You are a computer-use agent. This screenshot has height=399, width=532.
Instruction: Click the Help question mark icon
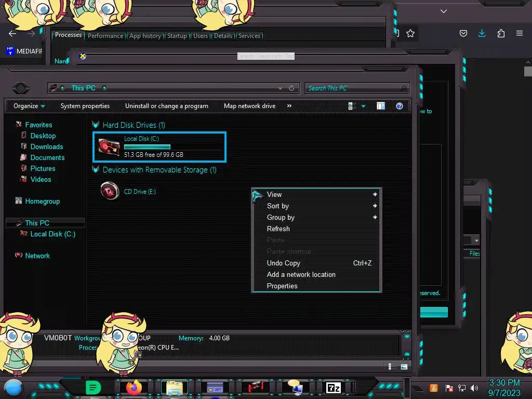pyautogui.click(x=400, y=106)
